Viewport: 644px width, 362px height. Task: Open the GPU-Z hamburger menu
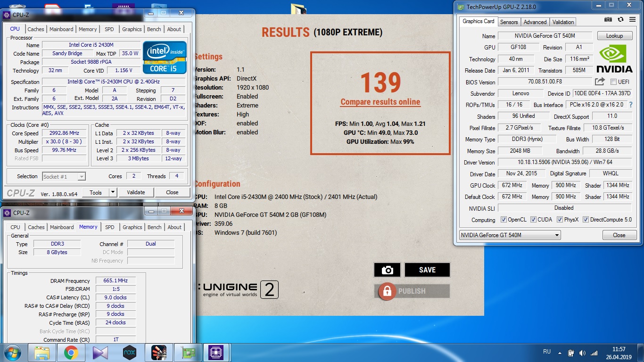(x=632, y=20)
